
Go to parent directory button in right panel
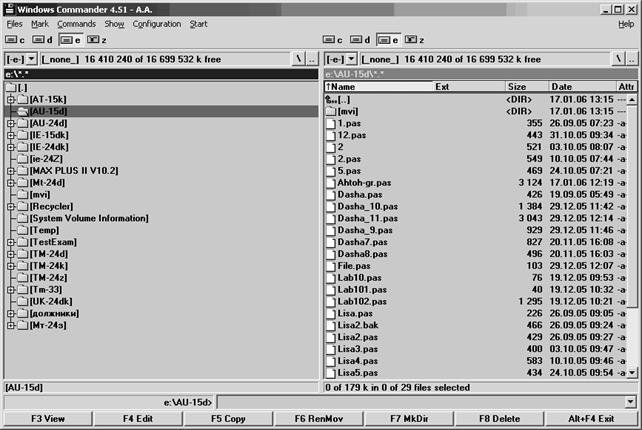pyautogui.click(x=632, y=59)
